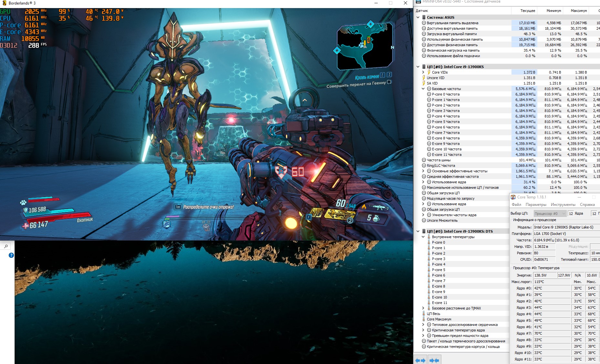Click the minimap in Borderlands 3

pos(365,46)
